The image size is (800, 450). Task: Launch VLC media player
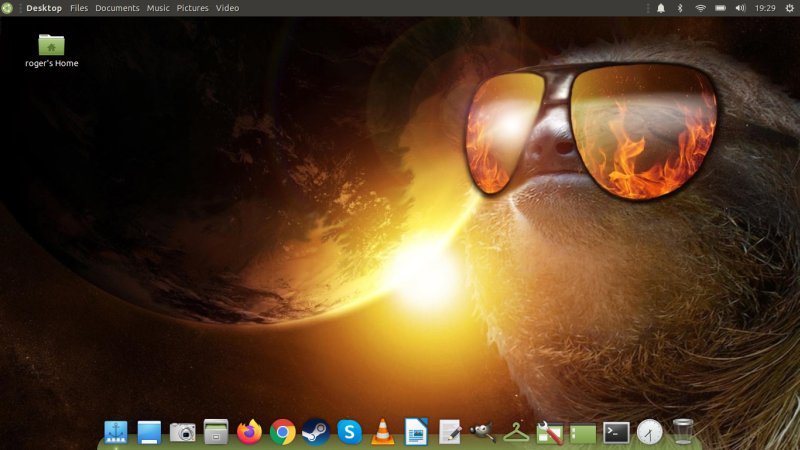click(x=382, y=432)
